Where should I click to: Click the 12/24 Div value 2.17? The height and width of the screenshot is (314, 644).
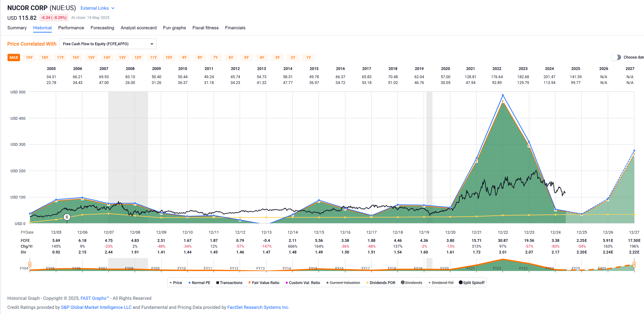point(555,252)
